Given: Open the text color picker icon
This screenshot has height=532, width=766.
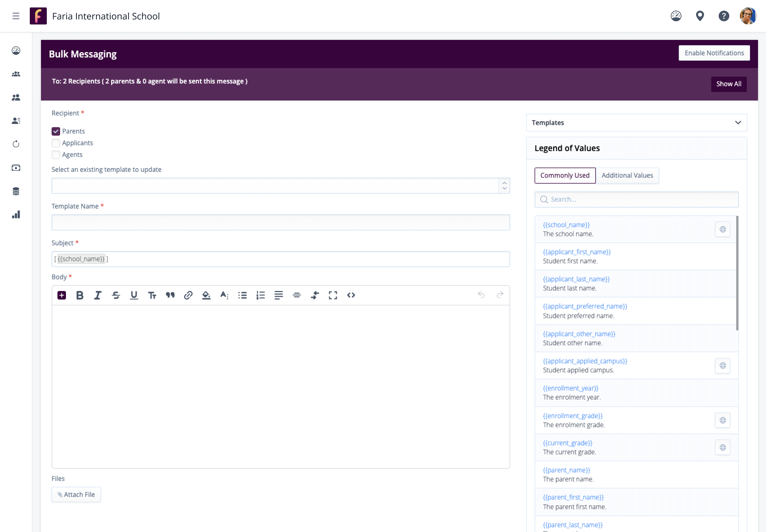Looking at the screenshot, I should tap(206, 295).
